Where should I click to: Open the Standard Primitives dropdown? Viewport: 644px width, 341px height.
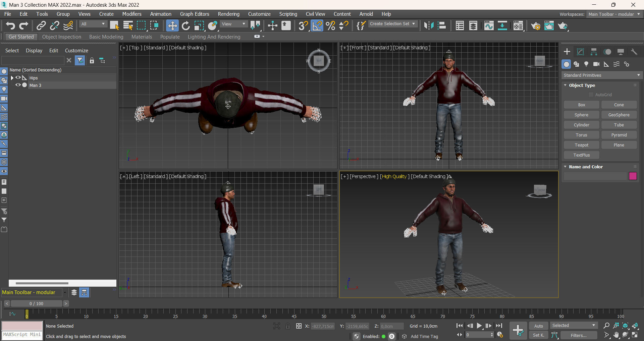[x=602, y=75]
